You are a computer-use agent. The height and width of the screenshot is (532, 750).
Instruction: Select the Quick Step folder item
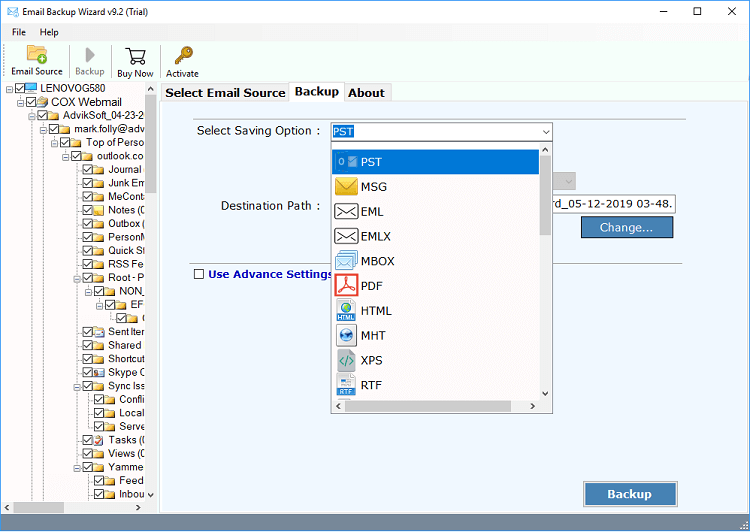point(126,250)
